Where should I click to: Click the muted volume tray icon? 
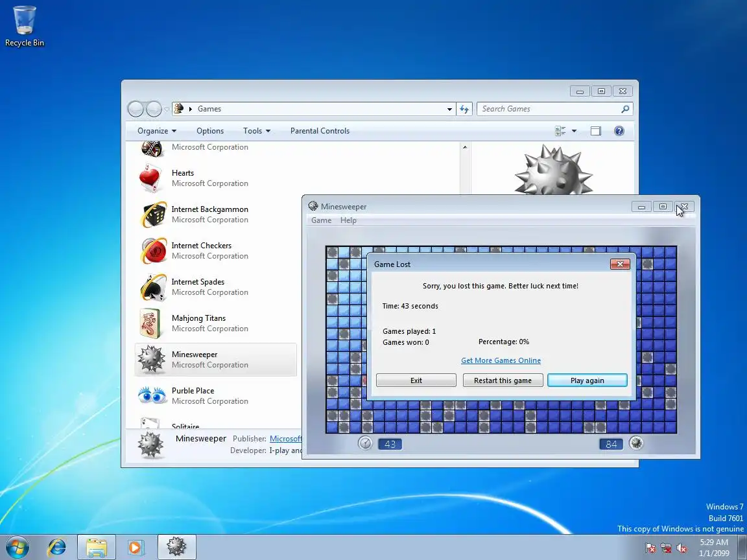682,548
